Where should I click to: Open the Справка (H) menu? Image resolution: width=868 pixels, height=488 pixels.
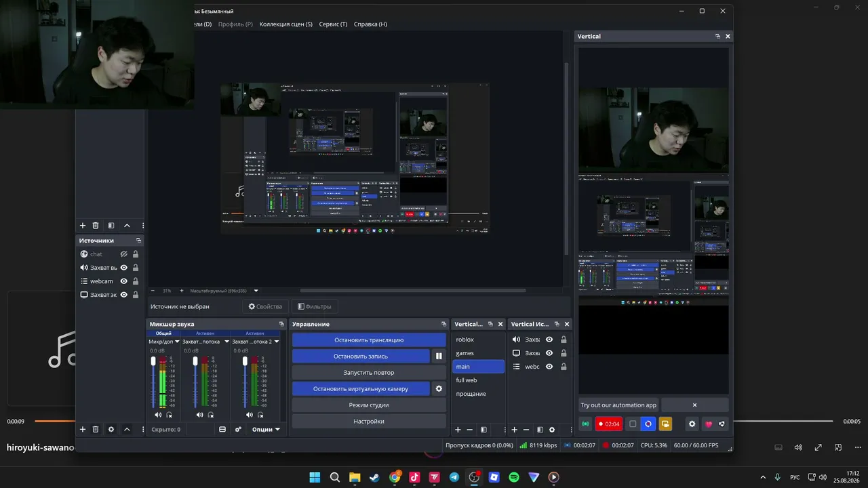[370, 24]
